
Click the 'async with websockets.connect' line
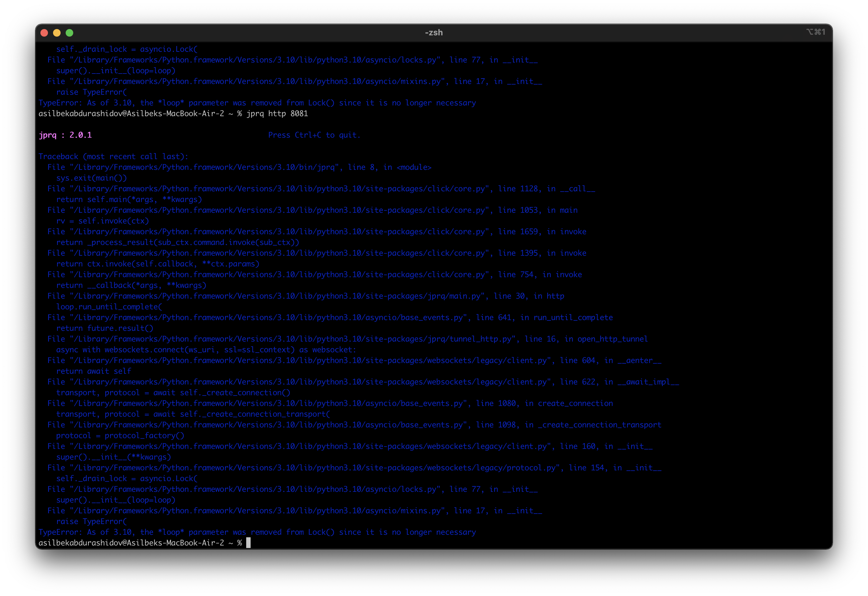(206, 350)
